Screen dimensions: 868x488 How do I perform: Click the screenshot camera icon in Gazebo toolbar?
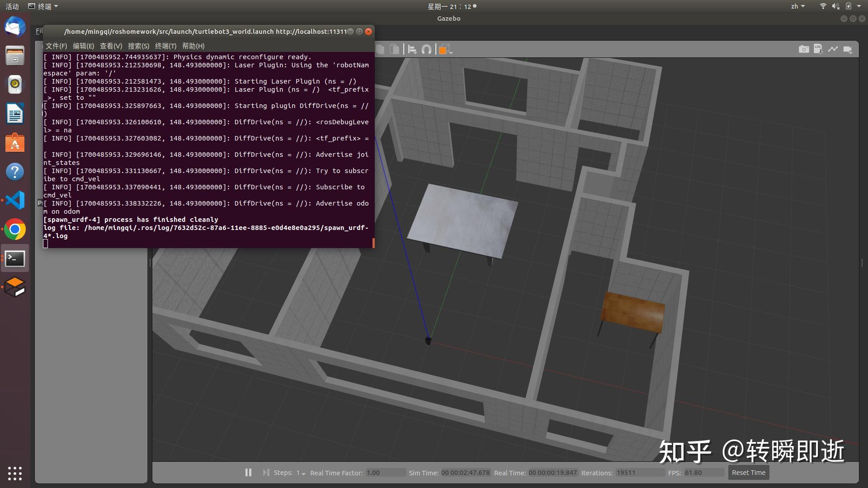(803, 49)
